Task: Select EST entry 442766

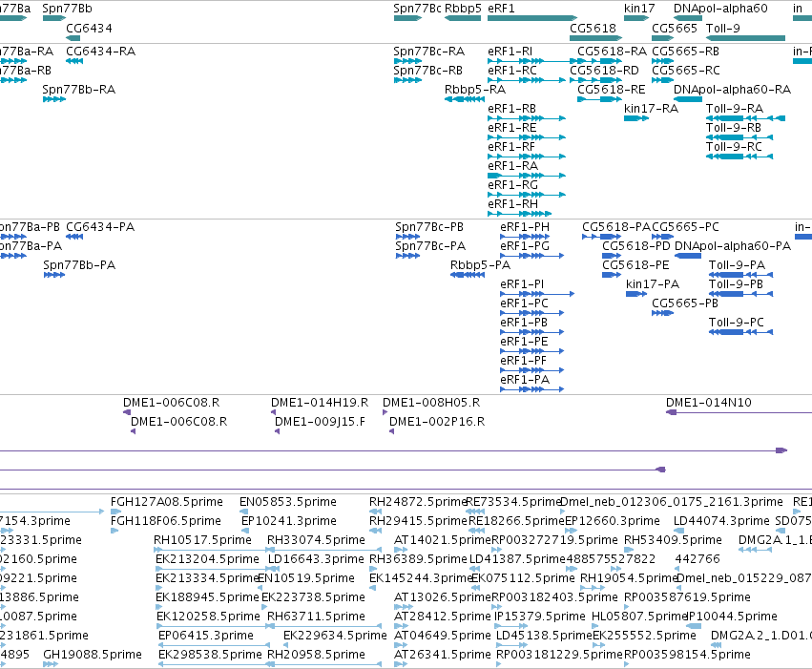Action: (x=697, y=560)
